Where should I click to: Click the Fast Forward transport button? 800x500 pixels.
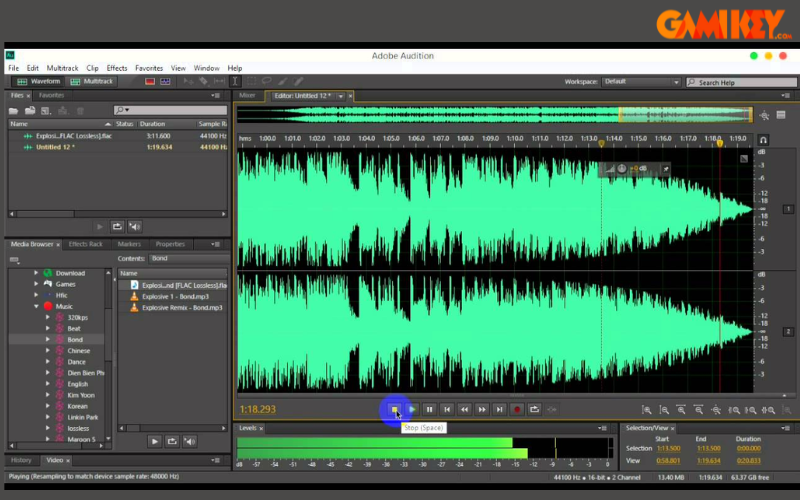[482, 409]
